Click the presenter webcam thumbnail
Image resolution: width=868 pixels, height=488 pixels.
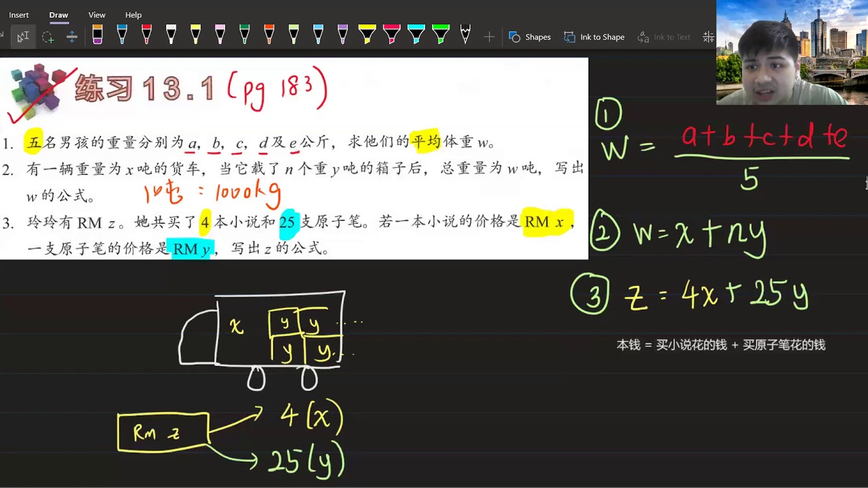[792, 52]
